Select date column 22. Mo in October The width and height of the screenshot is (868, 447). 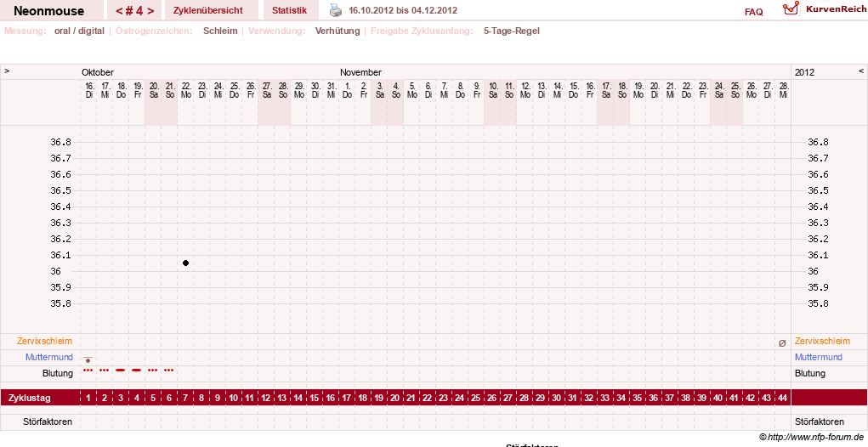186,90
